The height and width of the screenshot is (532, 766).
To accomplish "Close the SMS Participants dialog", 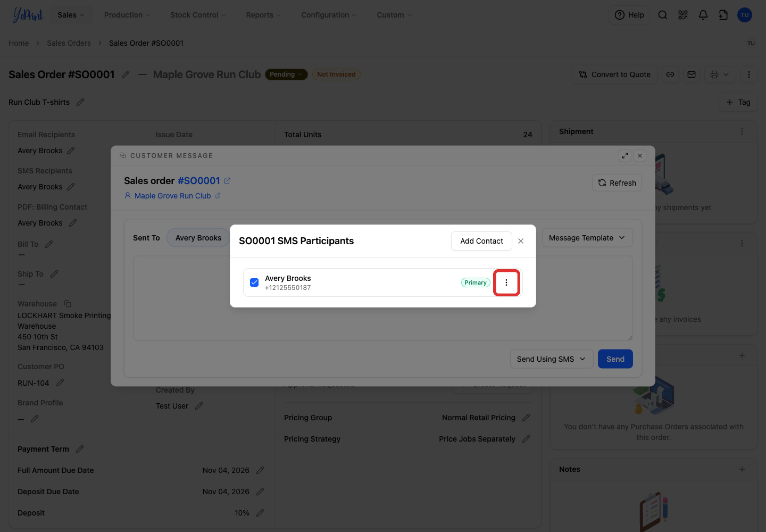I will pos(521,241).
